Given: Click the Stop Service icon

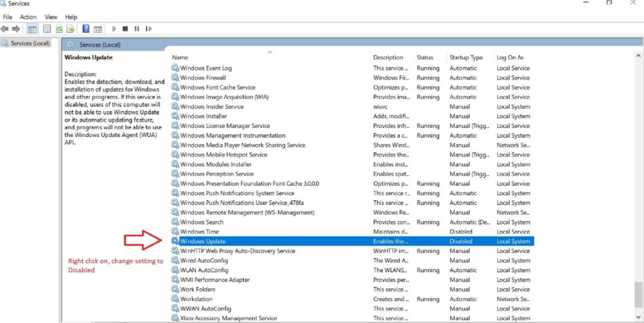Looking at the screenshot, I should pyautogui.click(x=125, y=29).
